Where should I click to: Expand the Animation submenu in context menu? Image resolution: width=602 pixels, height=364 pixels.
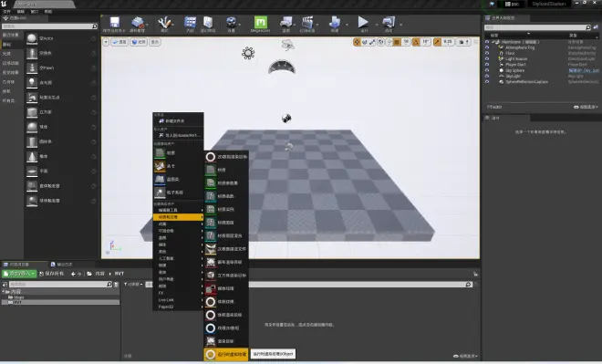178,224
